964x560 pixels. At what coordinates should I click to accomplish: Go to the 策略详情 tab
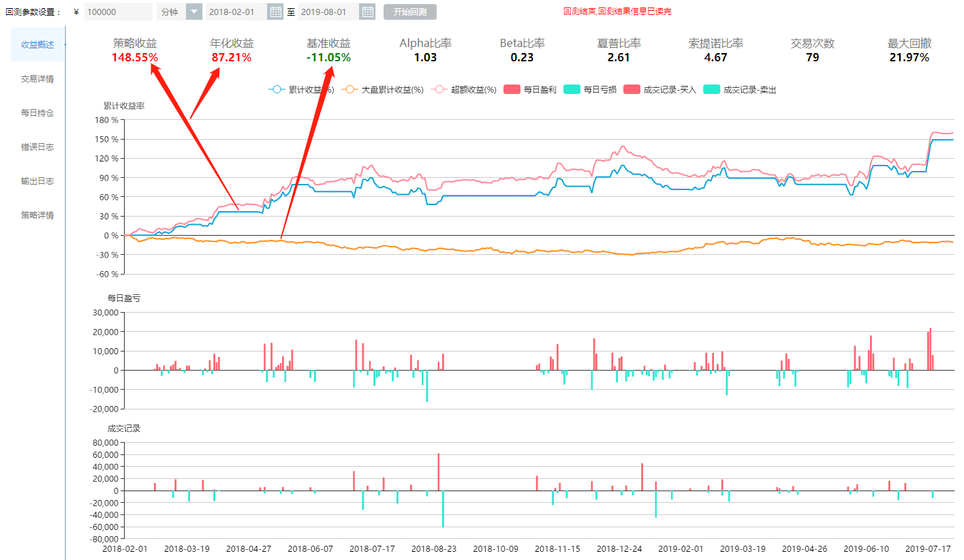pyautogui.click(x=37, y=215)
